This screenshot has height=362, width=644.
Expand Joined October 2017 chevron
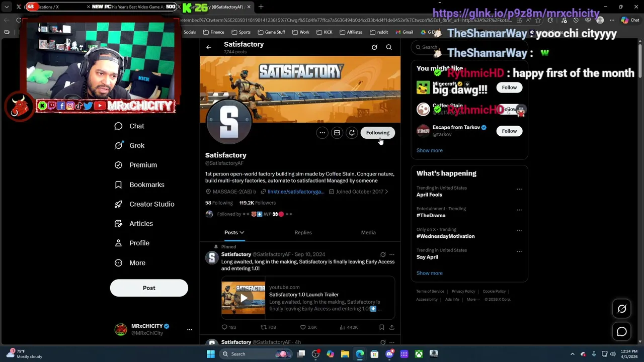[x=386, y=192]
